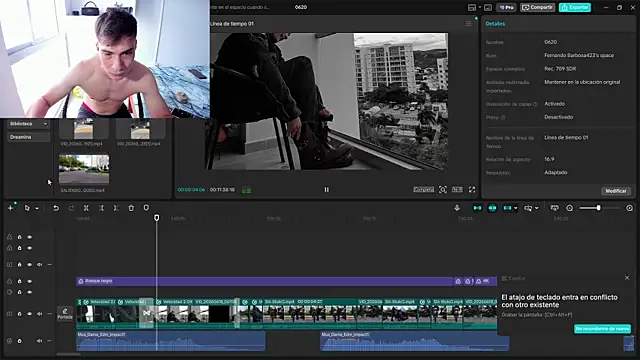This screenshot has width=640, height=360.
Task: Click the Modificar button in Detalles
Action: coord(616,191)
